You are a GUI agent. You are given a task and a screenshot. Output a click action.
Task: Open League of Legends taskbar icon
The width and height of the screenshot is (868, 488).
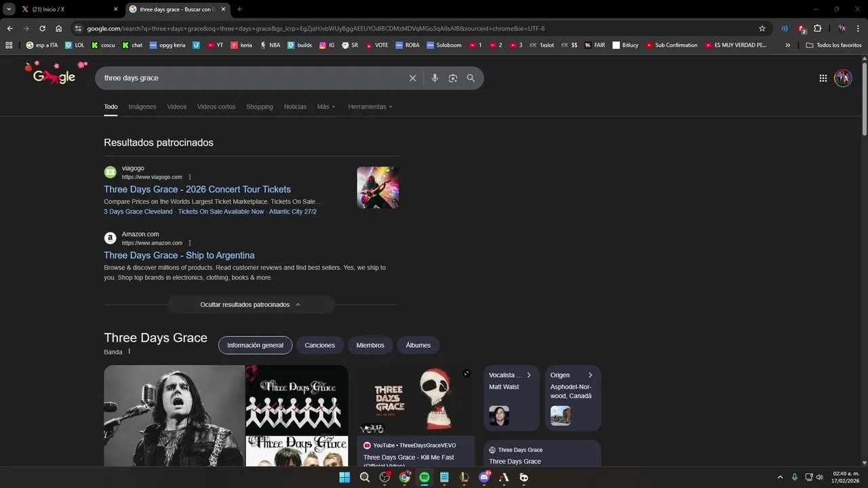click(x=465, y=477)
